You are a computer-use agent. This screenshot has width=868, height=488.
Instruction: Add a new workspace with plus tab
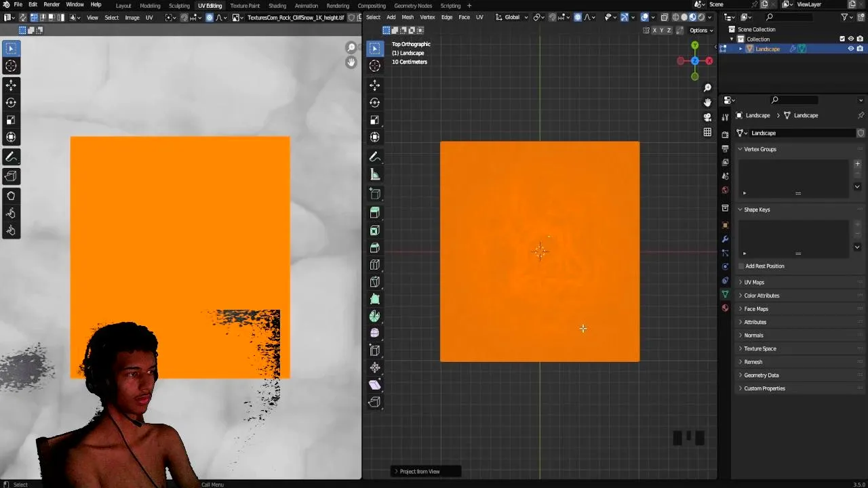point(469,5)
